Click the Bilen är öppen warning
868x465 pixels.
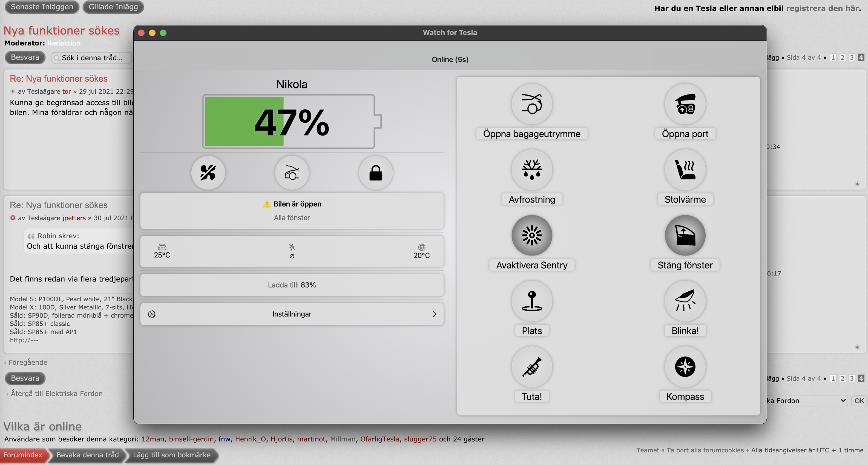point(292,204)
